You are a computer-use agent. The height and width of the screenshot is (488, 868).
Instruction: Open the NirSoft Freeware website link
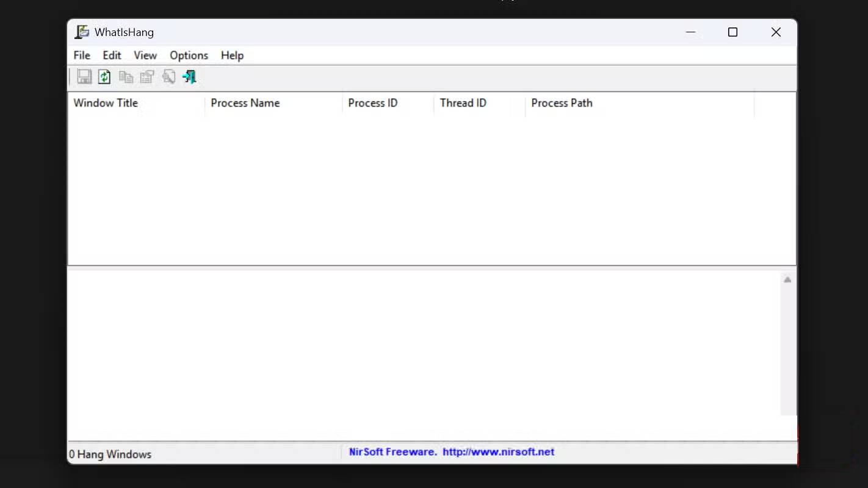452,452
